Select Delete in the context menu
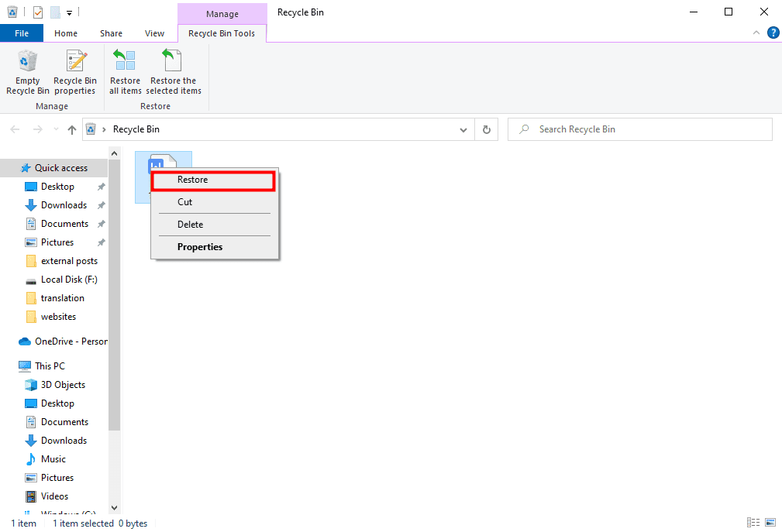Image resolution: width=782 pixels, height=532 pixels. point(191,225)
